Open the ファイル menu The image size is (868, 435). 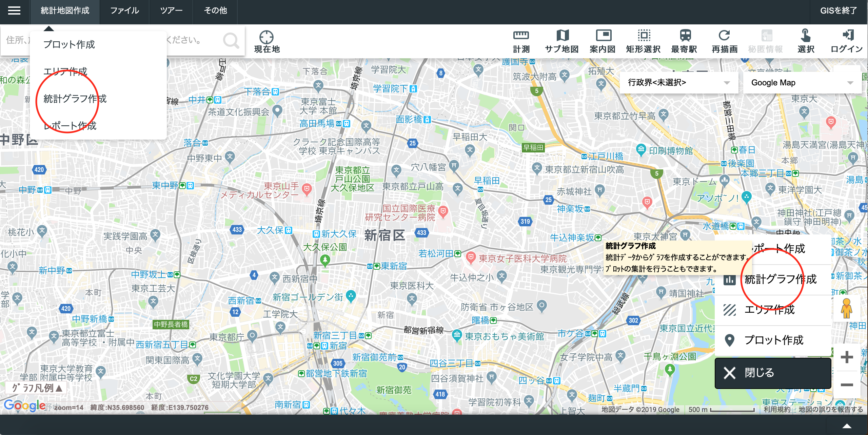[x=125, y=11]
